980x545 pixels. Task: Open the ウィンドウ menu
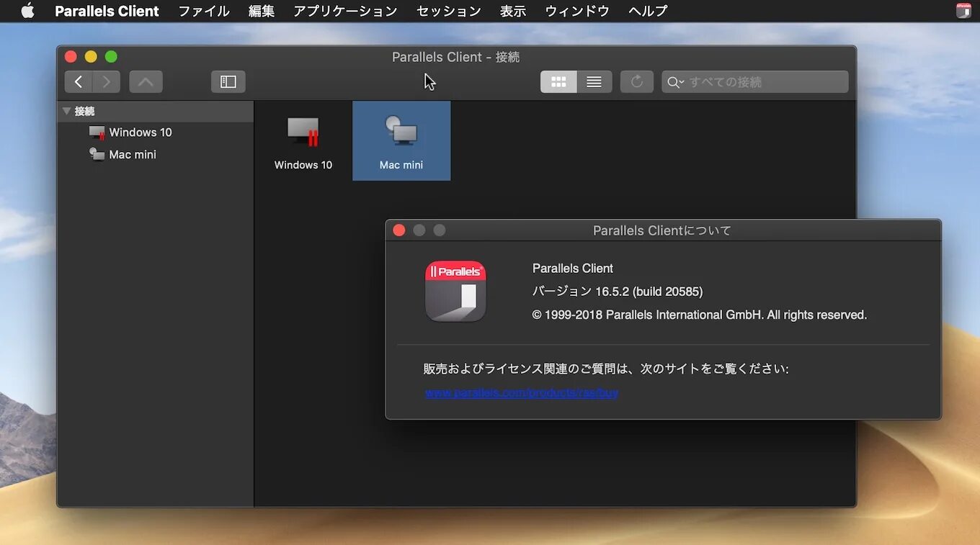(577, 11)
